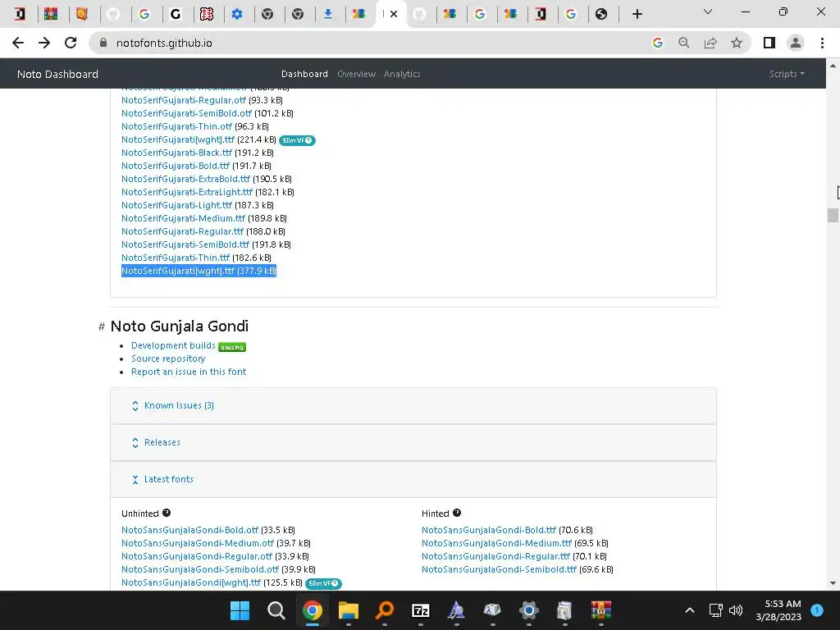This screenshot has width=840, height=630.
Task: Open the Source repository link
Action: [x=168, y=359]
